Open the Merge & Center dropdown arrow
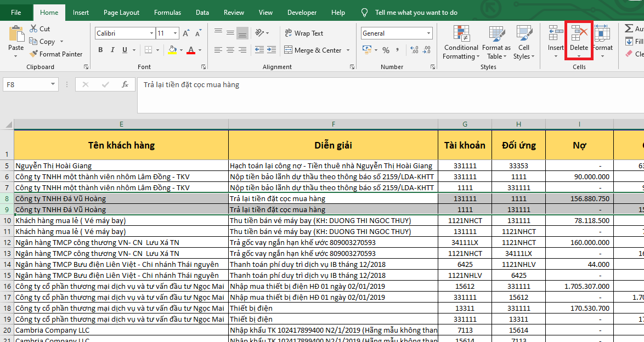644x342 pixels. tap(347, 50)
